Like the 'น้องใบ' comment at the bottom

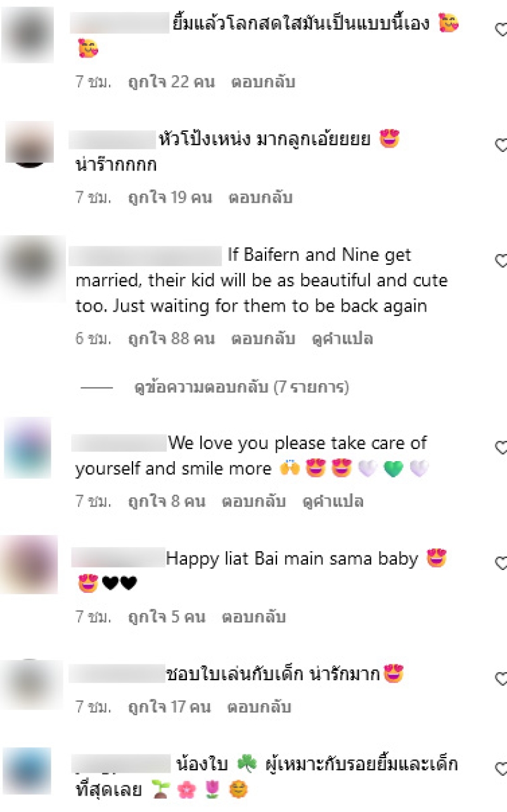coord(501,769)
